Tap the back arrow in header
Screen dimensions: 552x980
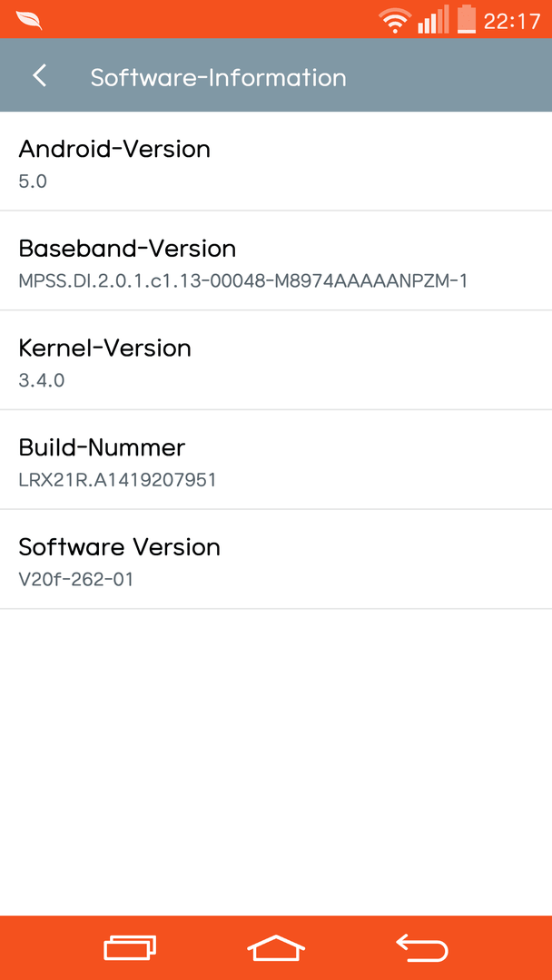pyautogui.click(x=39, y=75)
